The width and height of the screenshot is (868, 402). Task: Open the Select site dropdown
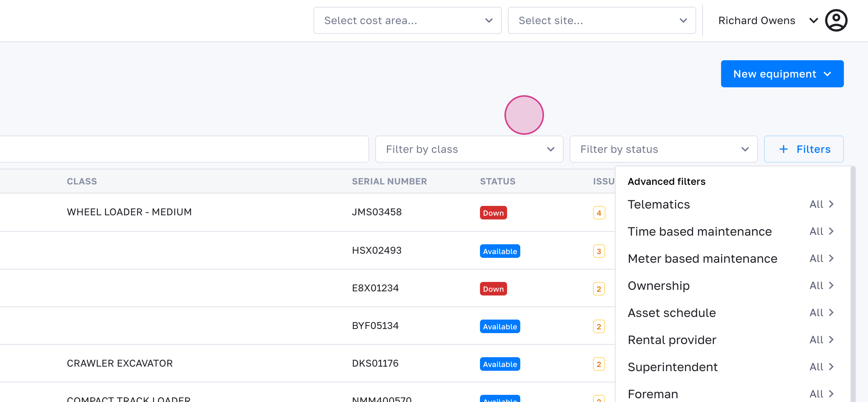point(602,20)
